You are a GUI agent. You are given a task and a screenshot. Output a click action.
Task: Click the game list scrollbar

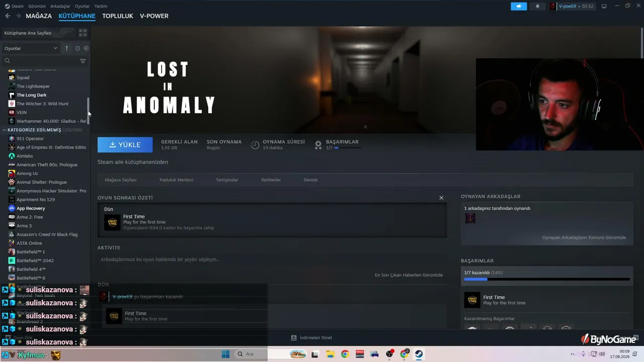click(x=89, y=110)
